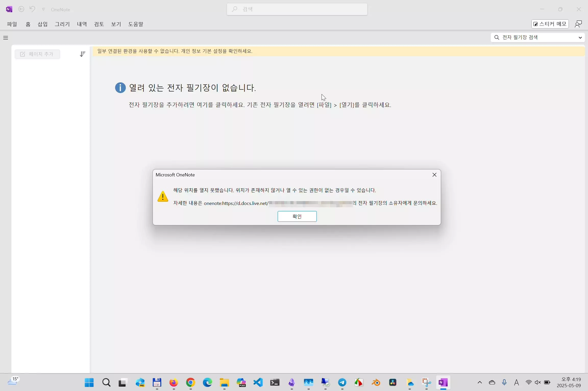The image size is (588, 391).
Task: Open the floppy disk app in taskbar
Action: tap(157, 382)
